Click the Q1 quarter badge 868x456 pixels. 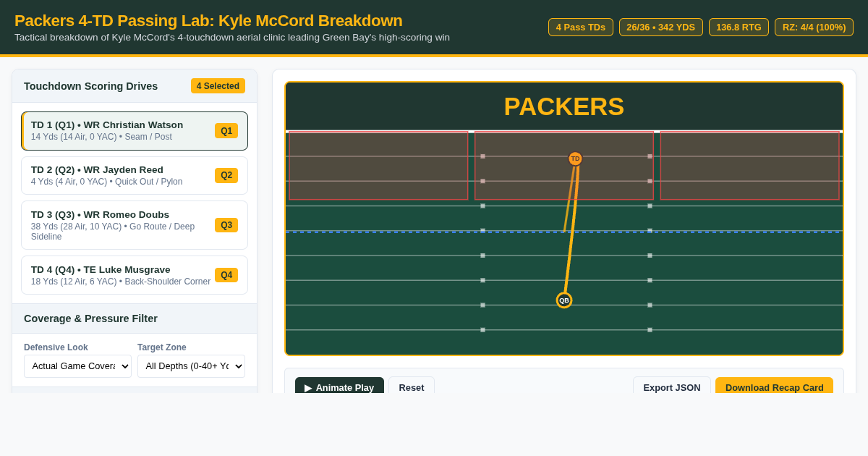coord(226,131)
